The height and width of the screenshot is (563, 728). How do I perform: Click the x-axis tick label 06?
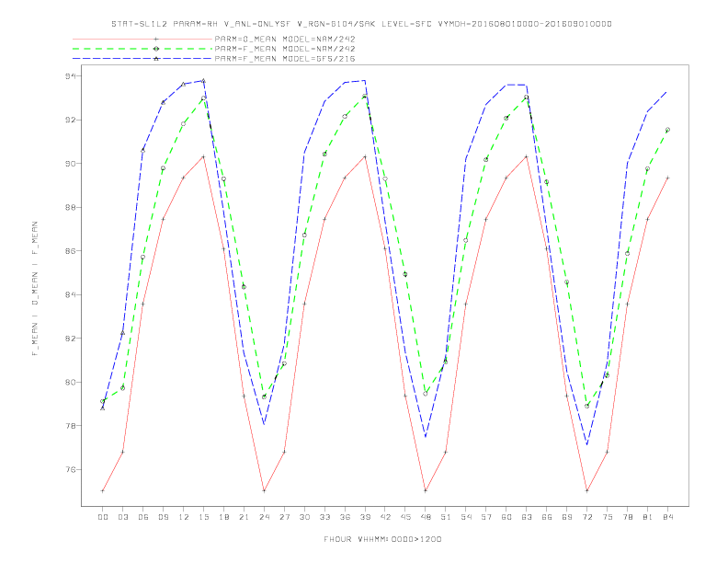143,517
